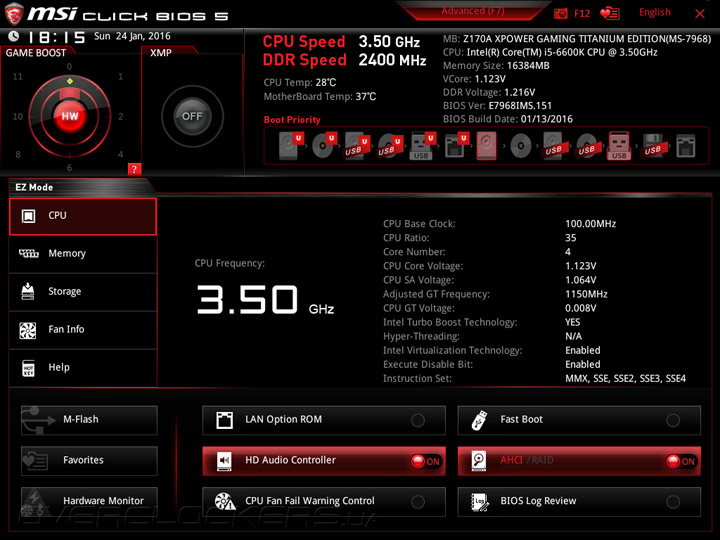Switch to Advanced (F7) mode
The width and height of the screenshot is (720, 540).
(473, 11)
